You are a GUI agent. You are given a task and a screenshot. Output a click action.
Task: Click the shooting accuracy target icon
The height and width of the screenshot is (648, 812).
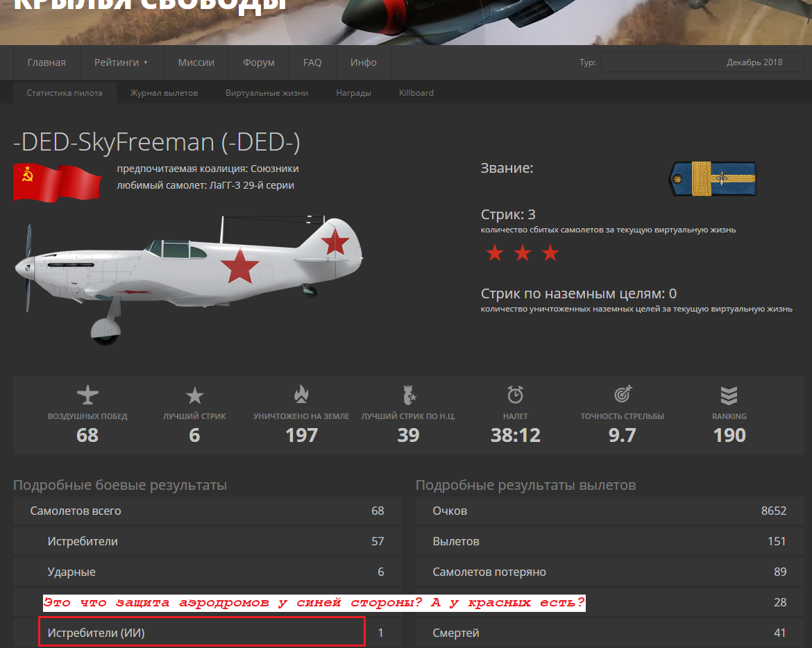623,394
